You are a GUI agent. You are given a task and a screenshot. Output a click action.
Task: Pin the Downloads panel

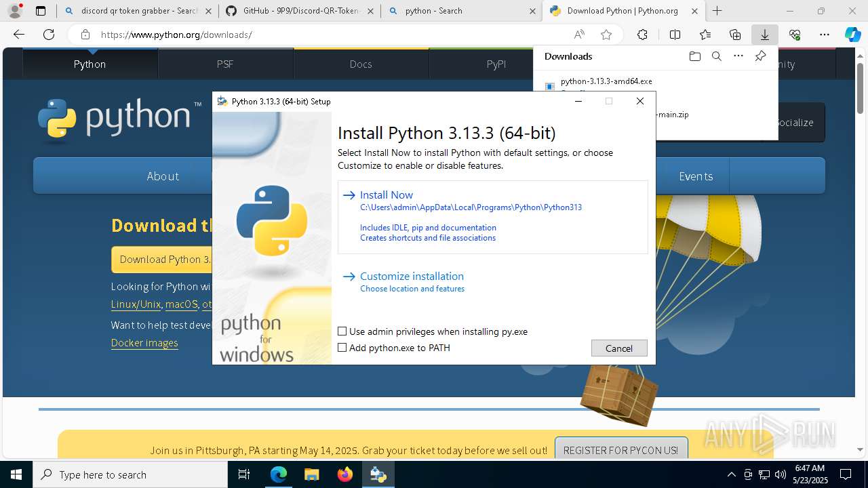pos(760,56)
